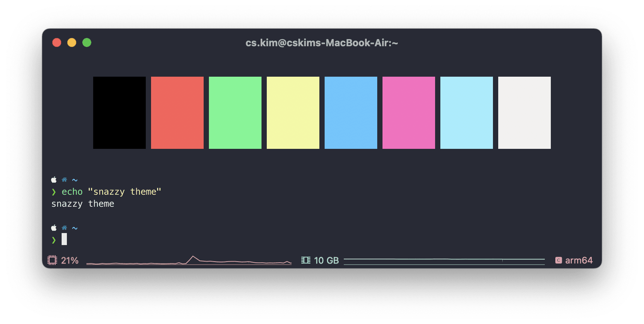Click the home icon above the echo command
The width and height of the screenshot is (644, 324).
[64, 180]
